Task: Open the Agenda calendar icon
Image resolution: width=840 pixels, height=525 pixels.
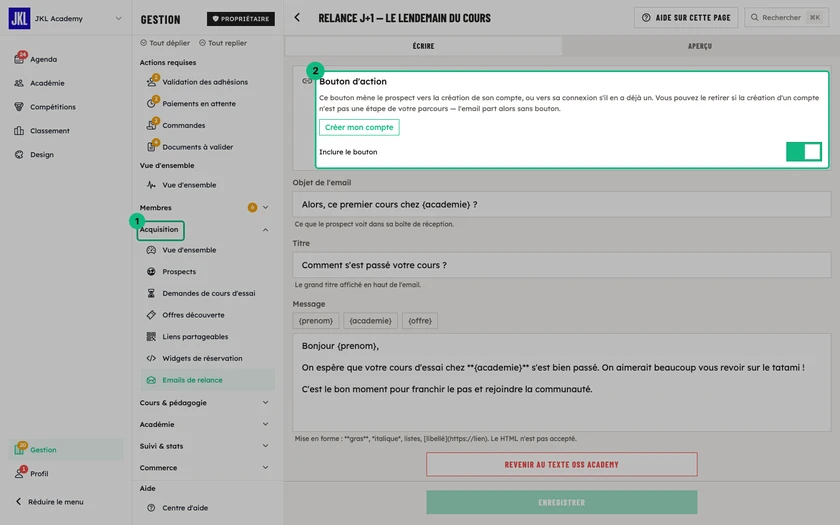Action: [19, 59]
